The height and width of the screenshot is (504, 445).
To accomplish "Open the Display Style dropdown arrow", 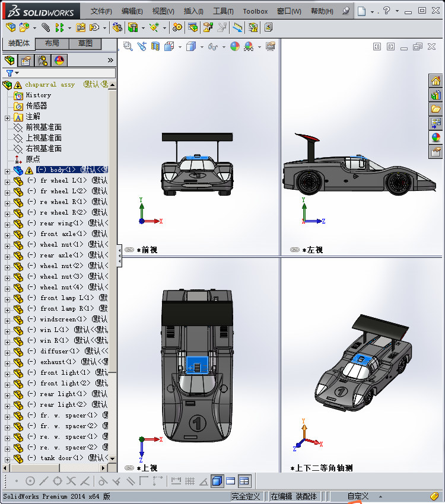I will coord(202,47).
